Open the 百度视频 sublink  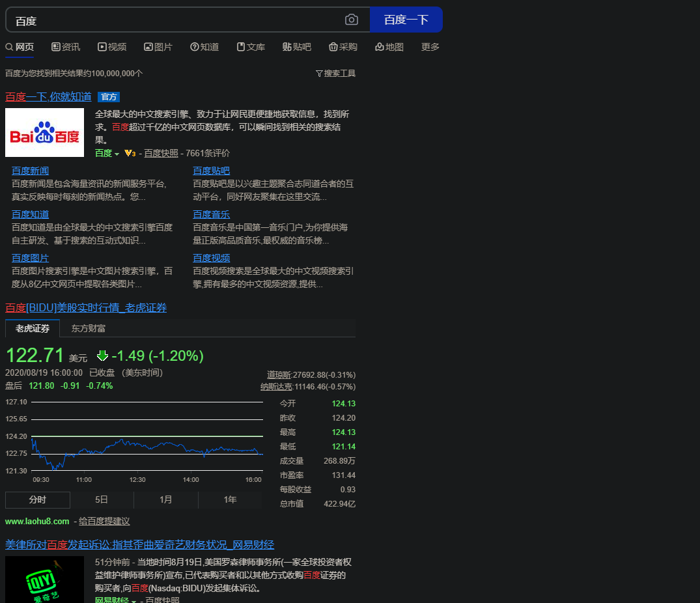pyautogui.click(x=211, y=258)
